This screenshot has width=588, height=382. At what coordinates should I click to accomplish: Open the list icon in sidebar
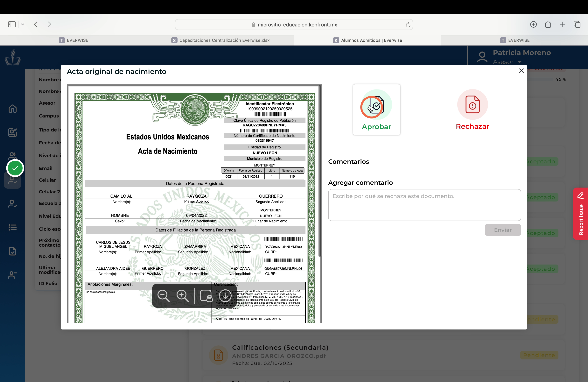(13, 227)
